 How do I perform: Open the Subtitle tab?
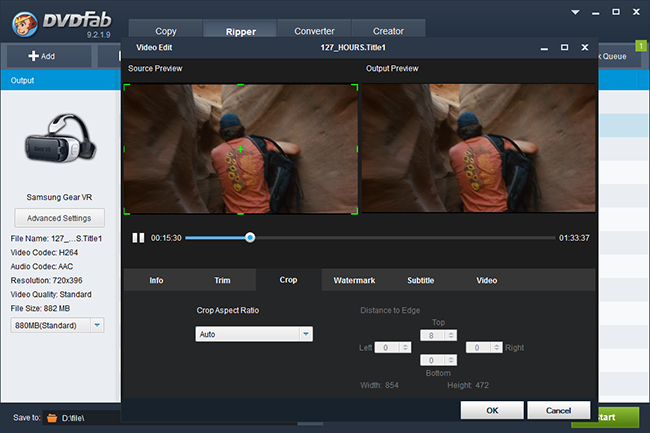pos(420,281)
